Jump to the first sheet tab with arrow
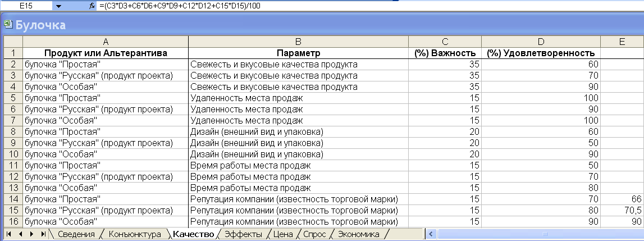644x241 pixels. pos(8,234)
